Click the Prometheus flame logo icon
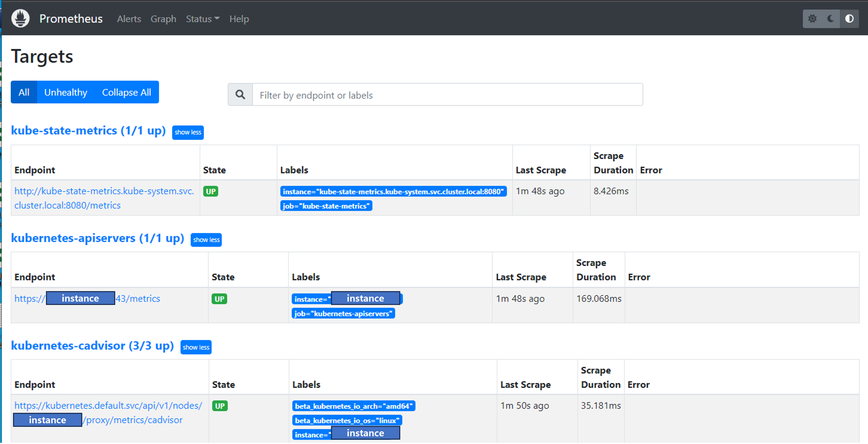The width and height of the screenshot is (868, 444). 20,19
